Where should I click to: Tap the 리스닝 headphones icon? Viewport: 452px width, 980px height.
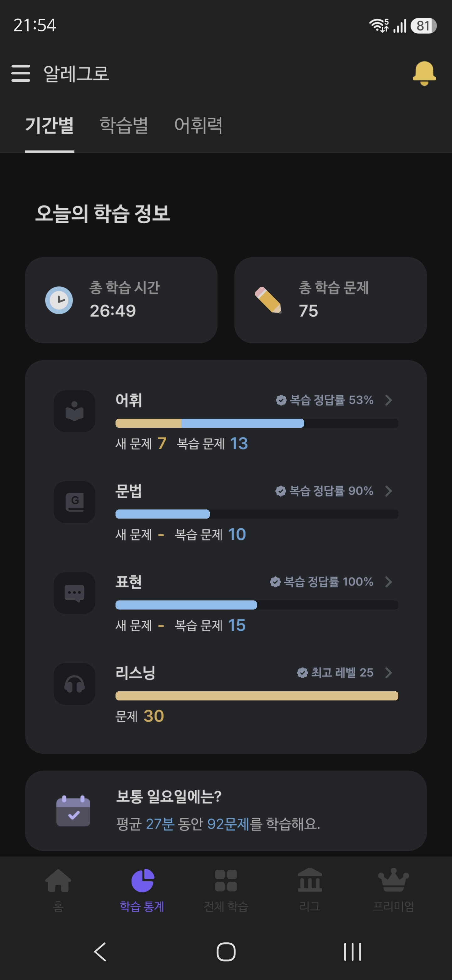coord(74,684)
